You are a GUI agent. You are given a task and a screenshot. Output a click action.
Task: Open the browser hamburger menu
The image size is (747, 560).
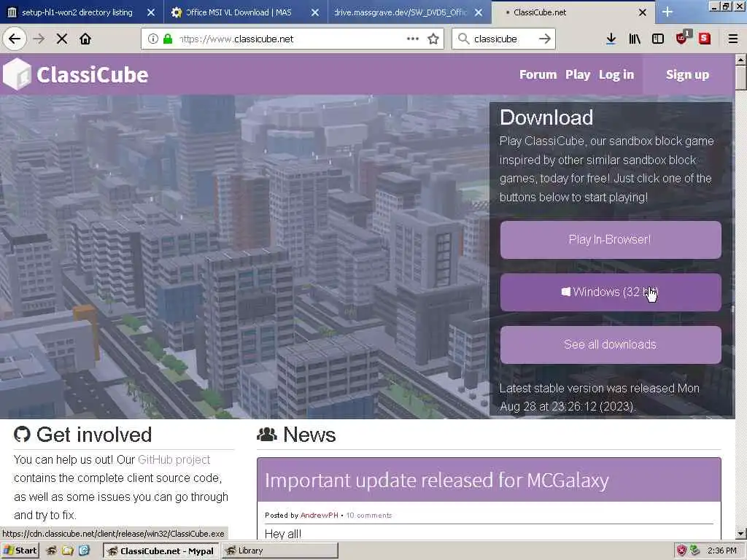pyautogui.click(x=733, y=39)
